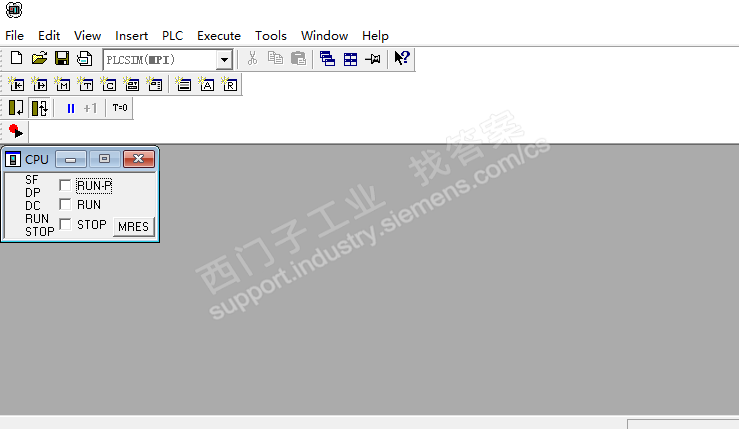The width and height of the screenshot is (739, 429).
Task: Check the RUN-P mode checkbox
Action: coord(65,185)
